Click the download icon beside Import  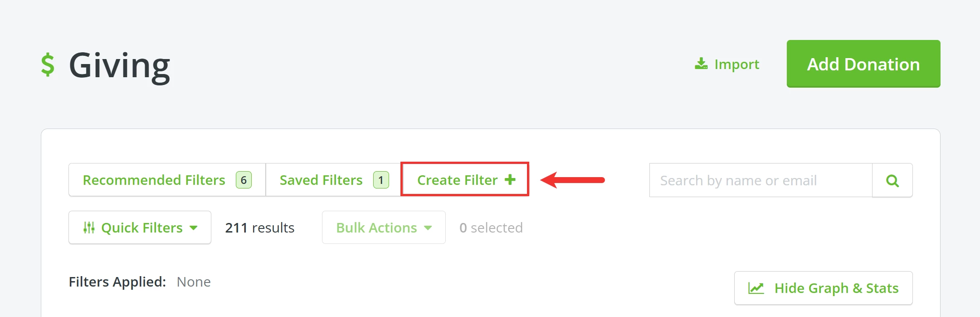coord(701,64)
